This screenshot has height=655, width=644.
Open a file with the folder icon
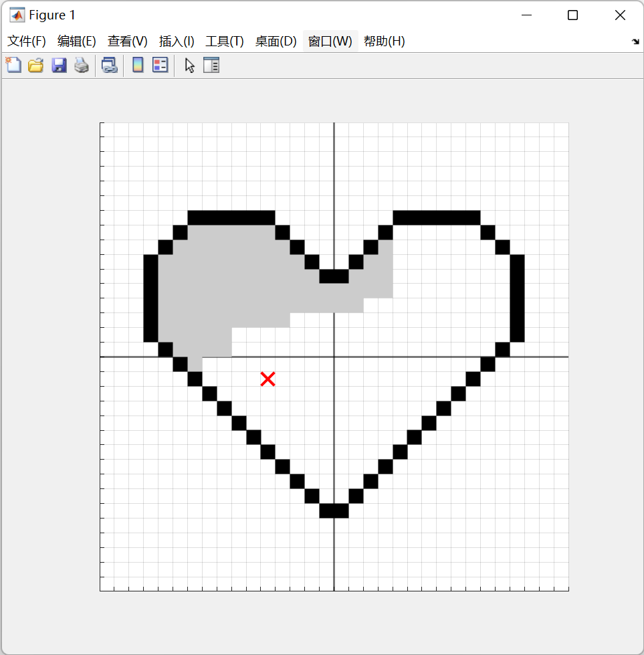[x=35, y=66]
